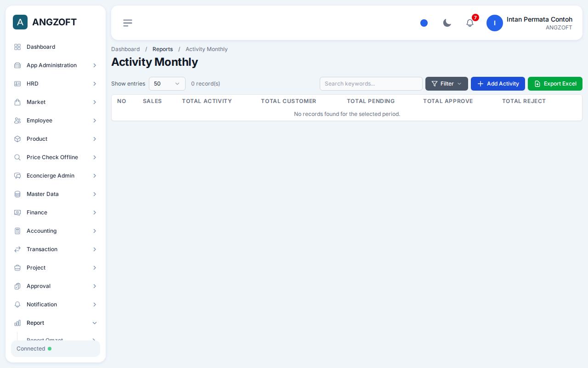Open the Notification menu item
The width and height of the screenshot is (588, 368).
coord(56,305)
